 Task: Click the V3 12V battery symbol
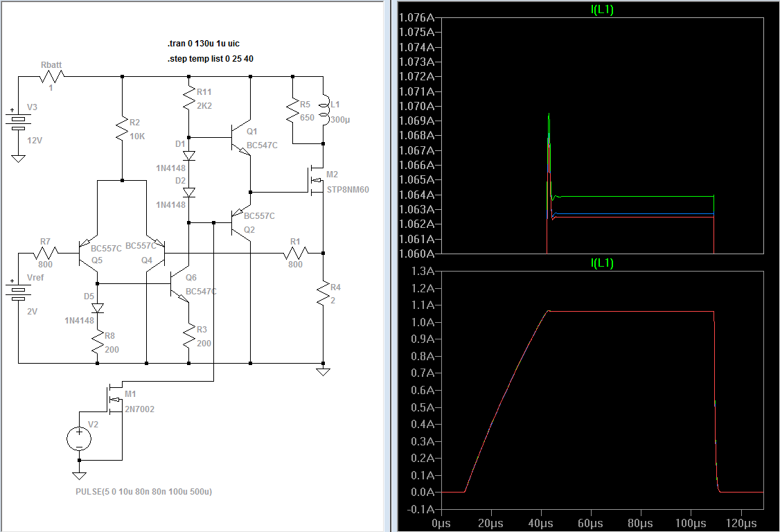pos(19,120)
